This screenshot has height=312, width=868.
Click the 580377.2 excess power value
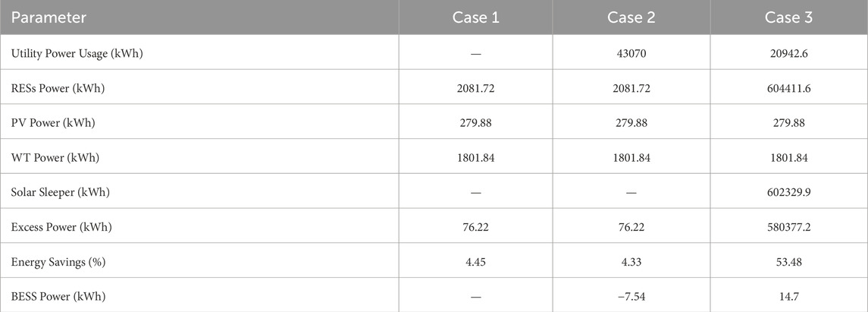(789, 227)
